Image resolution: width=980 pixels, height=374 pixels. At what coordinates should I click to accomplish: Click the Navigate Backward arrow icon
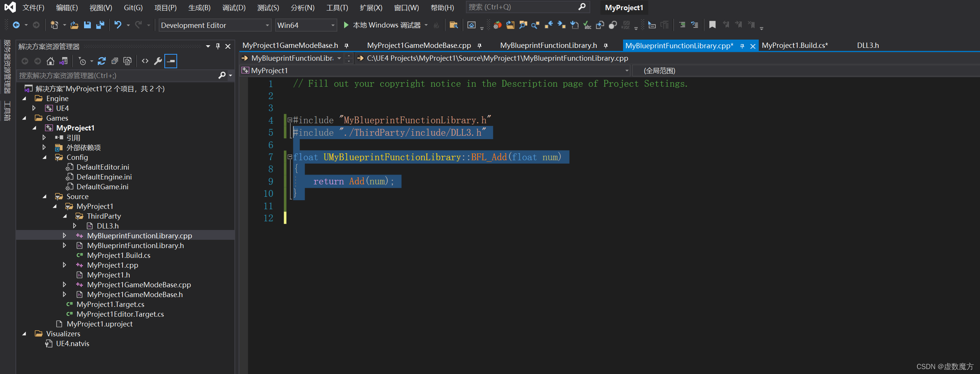click(x=16, y=25)
